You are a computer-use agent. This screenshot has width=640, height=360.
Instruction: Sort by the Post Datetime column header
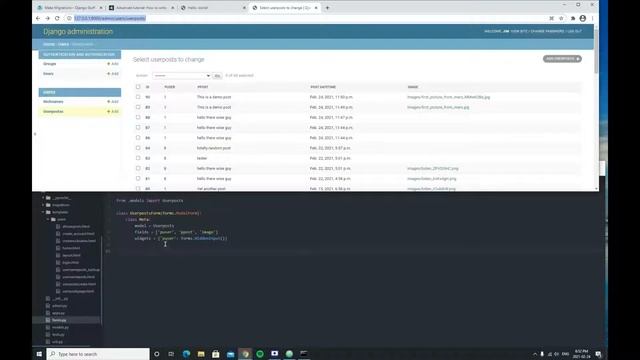(x=323, y=87)
